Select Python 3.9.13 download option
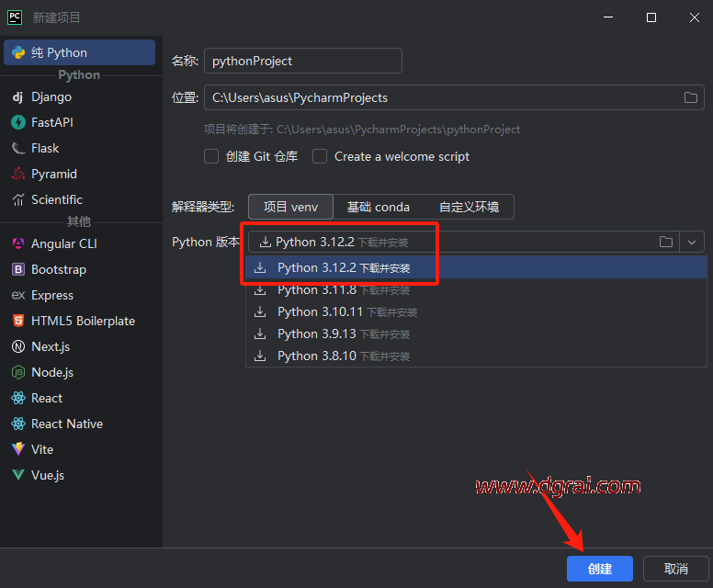713x588 pixels. tap(317, 334)
